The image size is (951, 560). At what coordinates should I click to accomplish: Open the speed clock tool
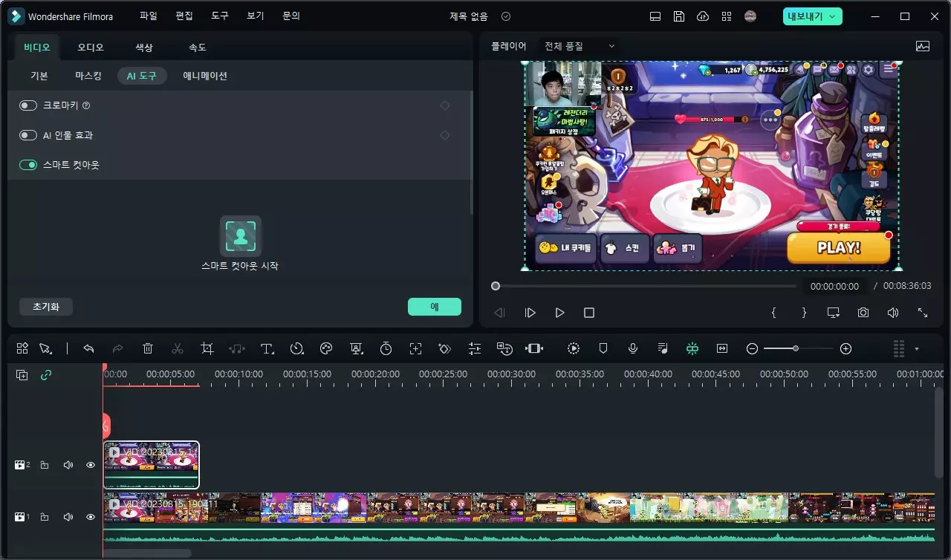pos(296,348)
